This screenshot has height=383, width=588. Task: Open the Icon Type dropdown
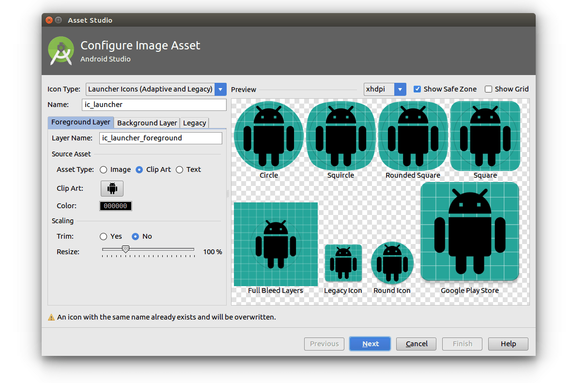tap(220, 89)
